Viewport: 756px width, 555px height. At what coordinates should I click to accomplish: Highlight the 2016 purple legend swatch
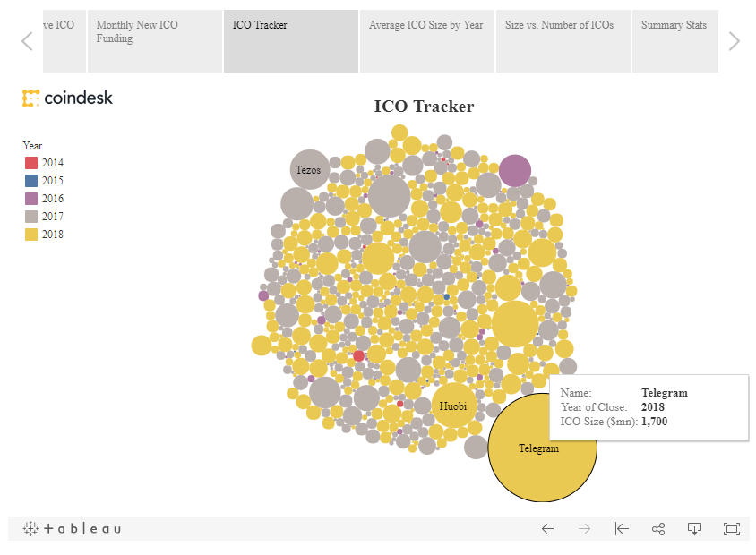31,199
